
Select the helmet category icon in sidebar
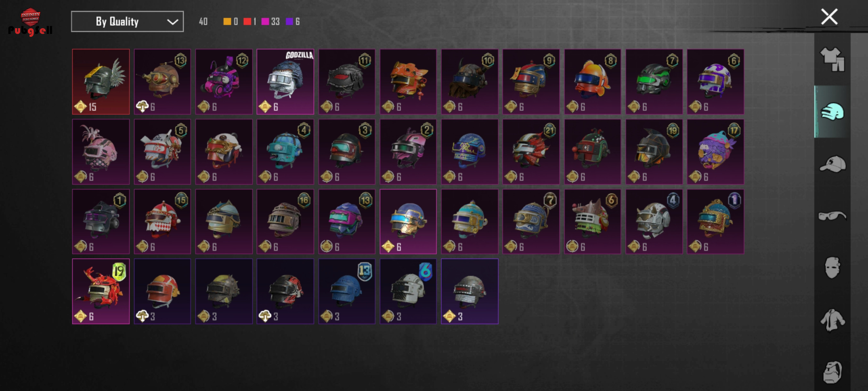pos(832,112)
